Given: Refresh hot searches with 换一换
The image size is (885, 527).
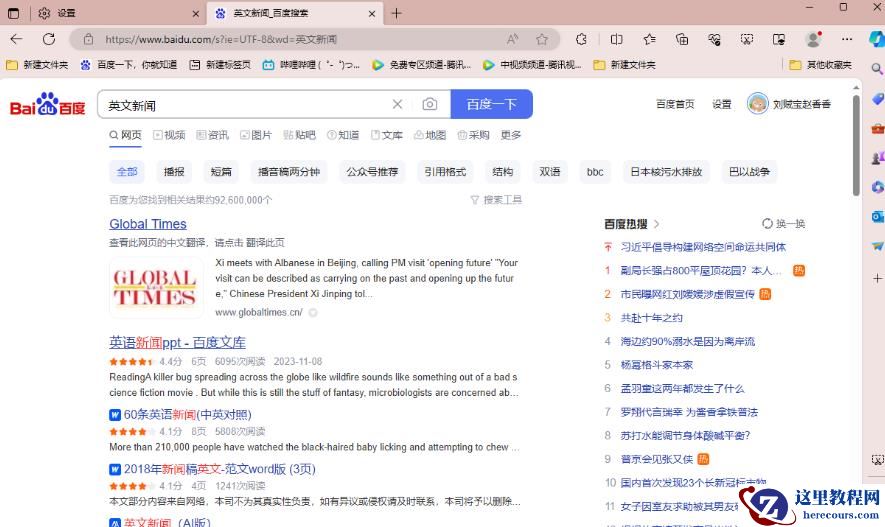Looking at the screenshot, I should (x=783, y=224).
